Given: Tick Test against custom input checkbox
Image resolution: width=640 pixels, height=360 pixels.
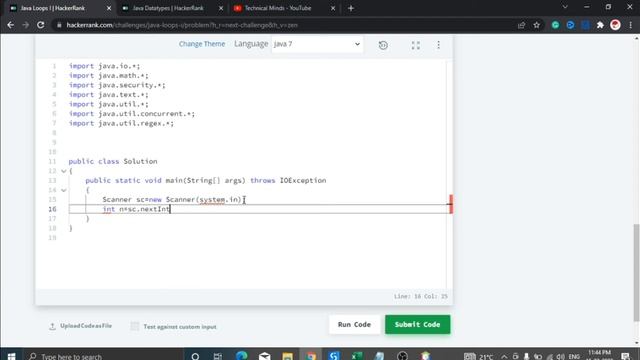Looking at the screenshot, I should [135, 326].
